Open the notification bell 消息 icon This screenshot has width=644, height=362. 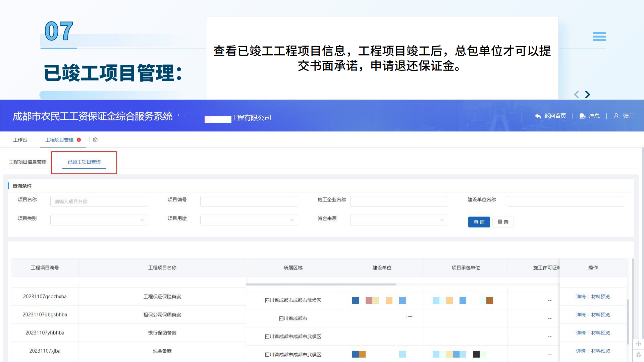(582, 116)
